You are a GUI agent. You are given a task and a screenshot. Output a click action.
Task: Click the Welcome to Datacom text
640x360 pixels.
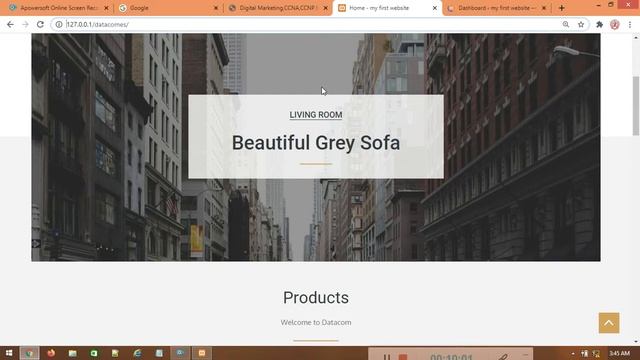(316, 322)
